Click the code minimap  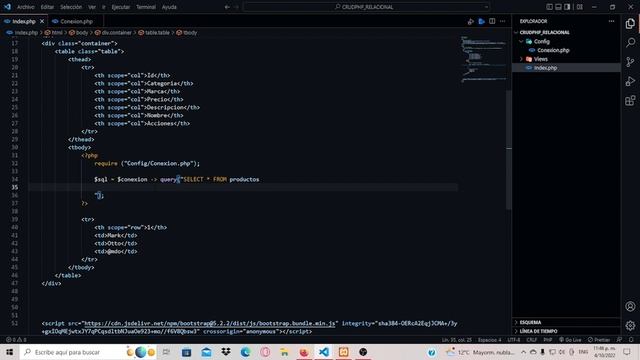click(483, 60)
